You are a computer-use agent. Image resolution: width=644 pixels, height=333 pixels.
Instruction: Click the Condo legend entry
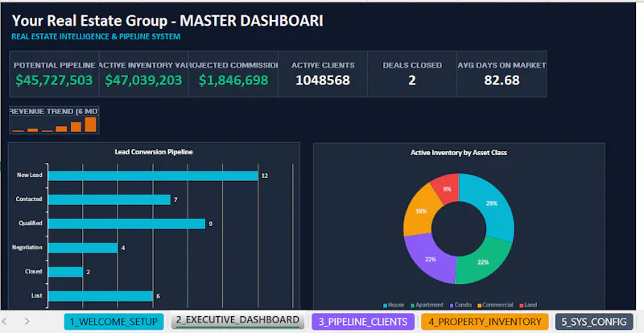460,305
